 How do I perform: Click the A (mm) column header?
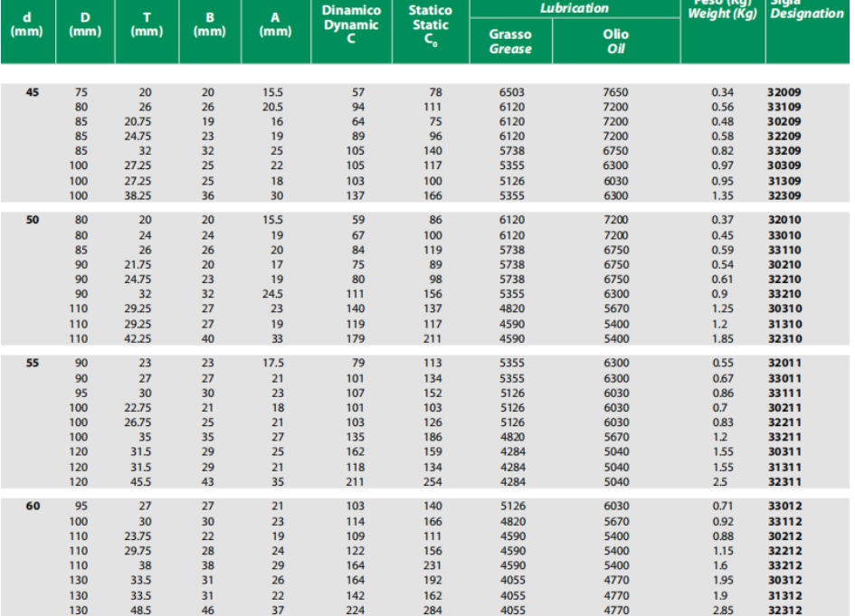[x=275, y=24]
